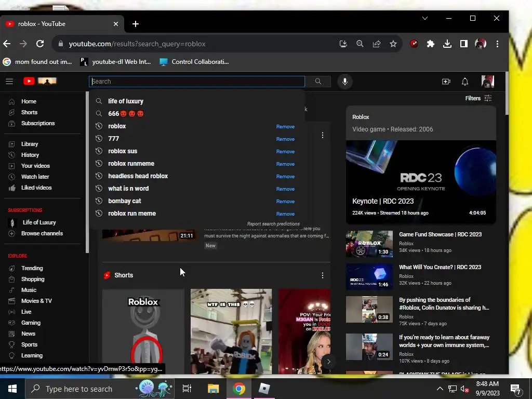
Task: Select 'headless head roblox' suggestion
Action: click(138, 176)
